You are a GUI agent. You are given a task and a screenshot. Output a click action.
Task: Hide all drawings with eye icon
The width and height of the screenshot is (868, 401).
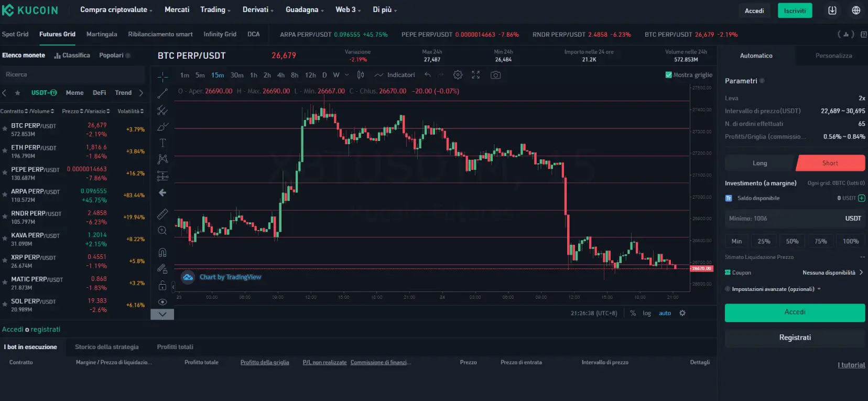coord(162,302)
